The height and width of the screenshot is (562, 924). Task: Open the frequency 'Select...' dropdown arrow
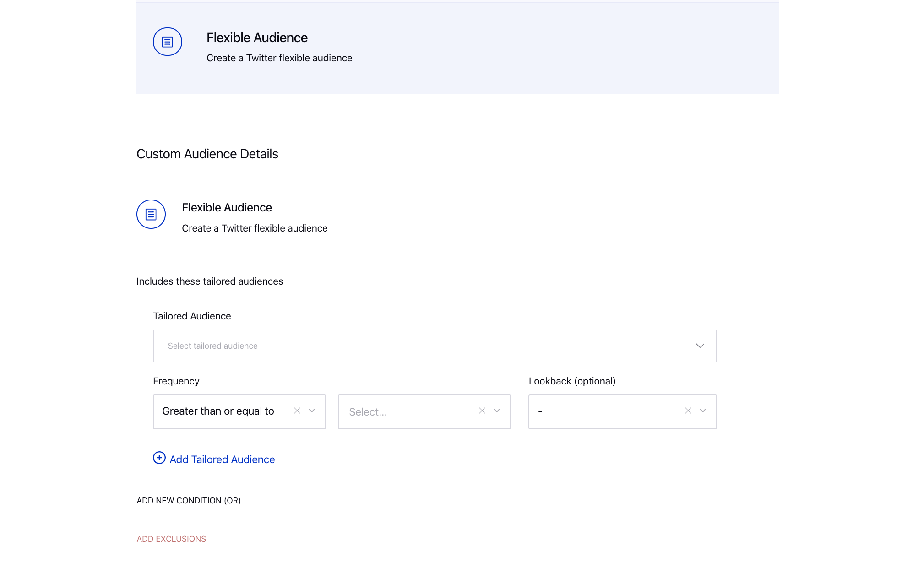(x=497, y=411)
